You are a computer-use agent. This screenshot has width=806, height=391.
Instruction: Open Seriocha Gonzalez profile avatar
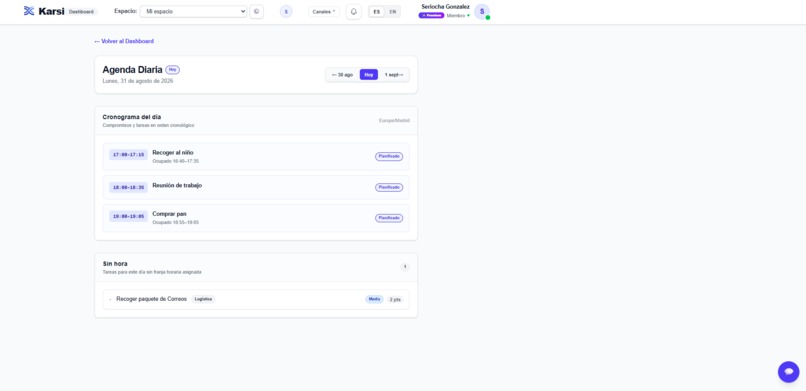[x=482, y=11]
